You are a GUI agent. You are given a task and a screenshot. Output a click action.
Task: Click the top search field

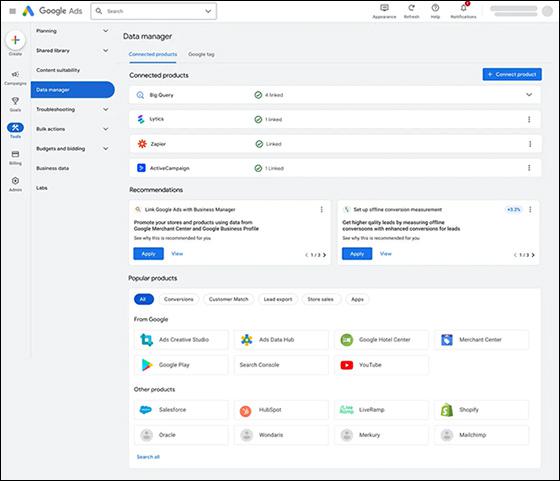pyautogui.click(x=154, y=11)
